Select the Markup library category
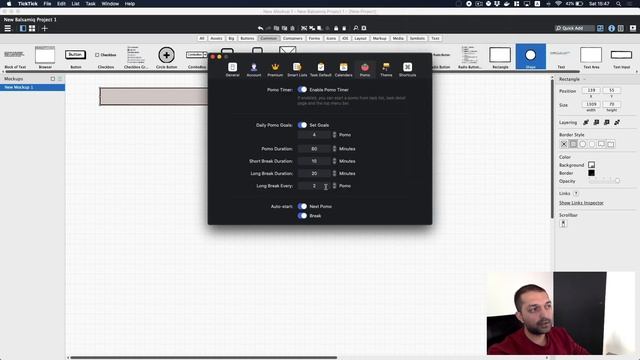Image resolution: width=640 pixels, height=360 pixels. coord(379,38)
